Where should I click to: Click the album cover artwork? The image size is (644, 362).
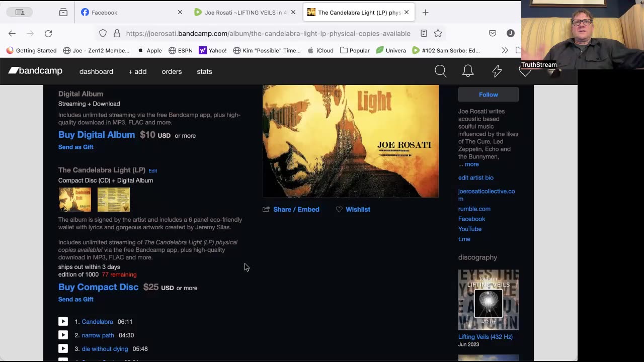pyautogui.click(x=351, y=141)
